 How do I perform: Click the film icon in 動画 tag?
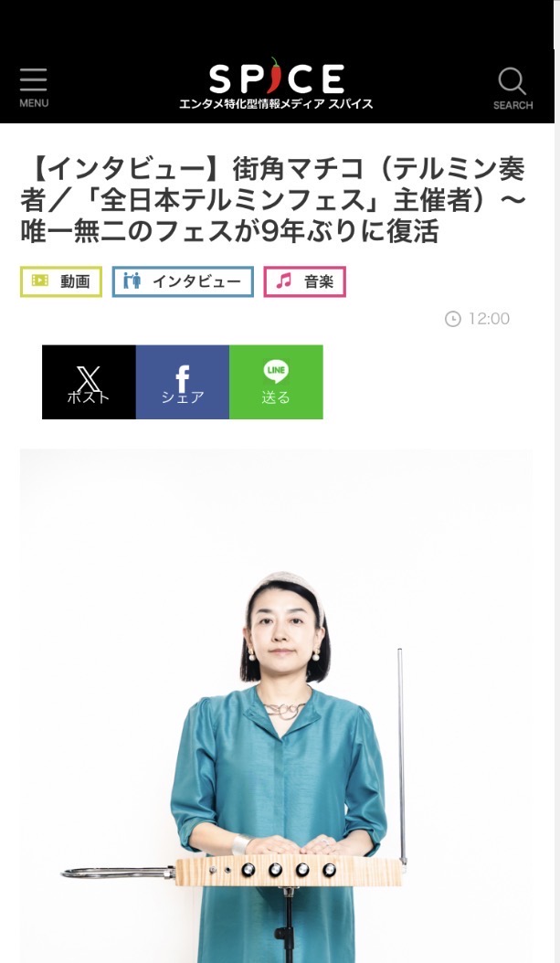point(40,280)
